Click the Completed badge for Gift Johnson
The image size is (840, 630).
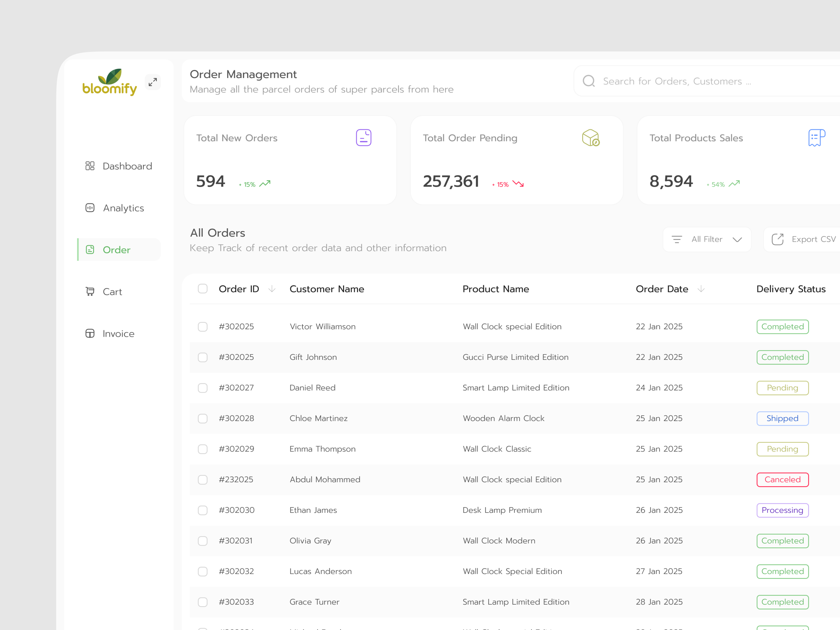pyautogui.click(x=782, y=357)
